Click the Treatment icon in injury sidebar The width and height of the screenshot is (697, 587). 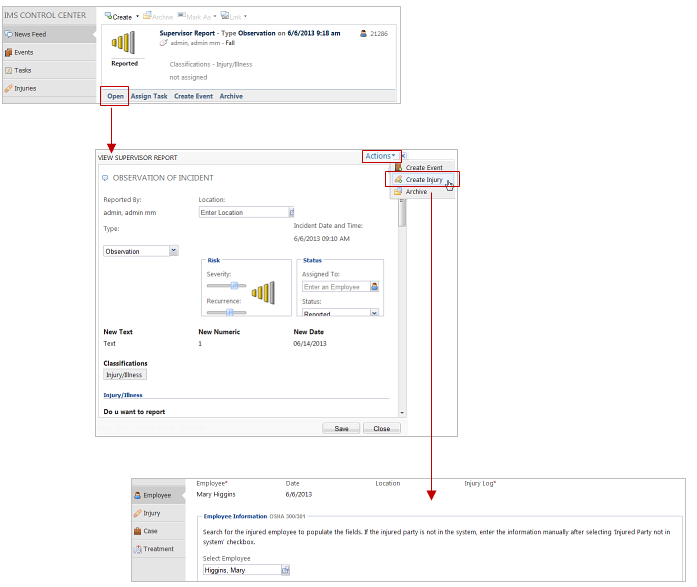(x=138, y=549)
